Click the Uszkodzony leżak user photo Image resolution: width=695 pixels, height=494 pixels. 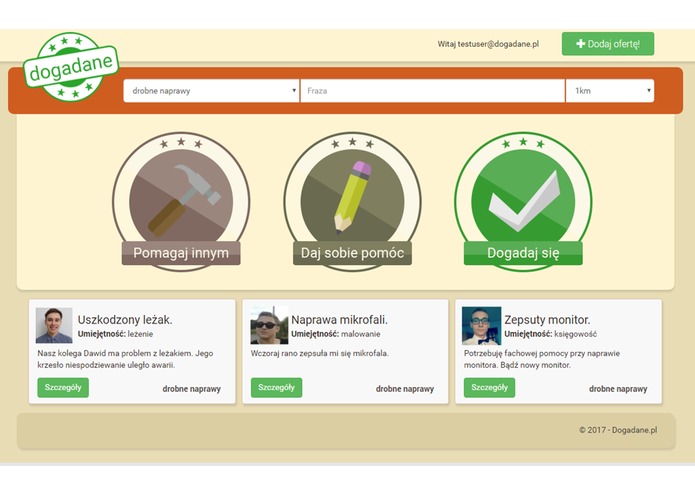pos(54,325)
